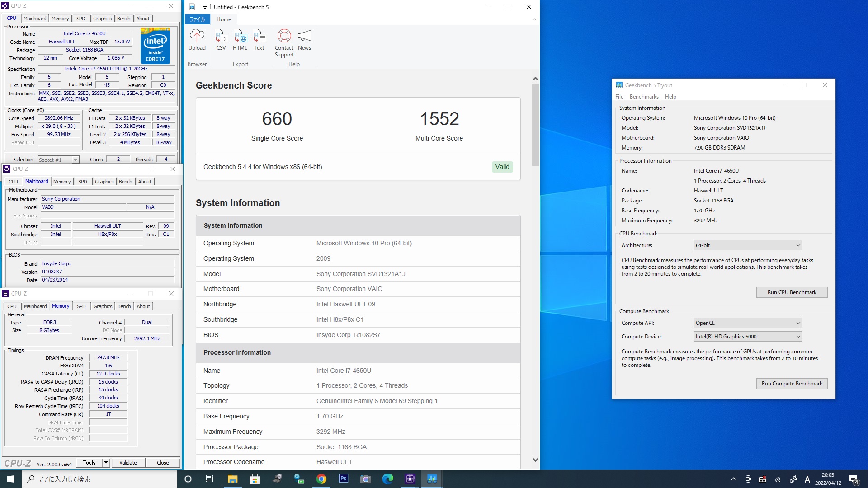The width and height of the screenshot is (868, 488).
Task: Click the Wi-Fi network tray icon
Action: coord(778,479)
